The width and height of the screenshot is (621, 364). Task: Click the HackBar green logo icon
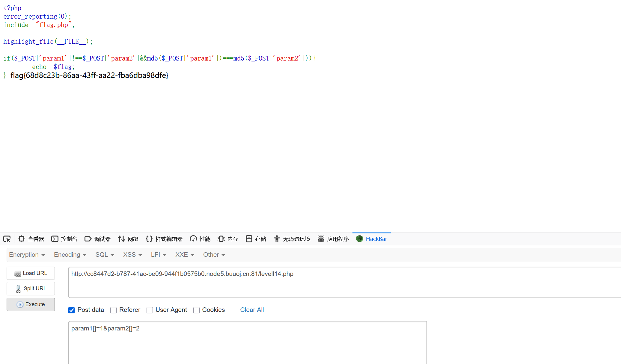coord(360,239)
